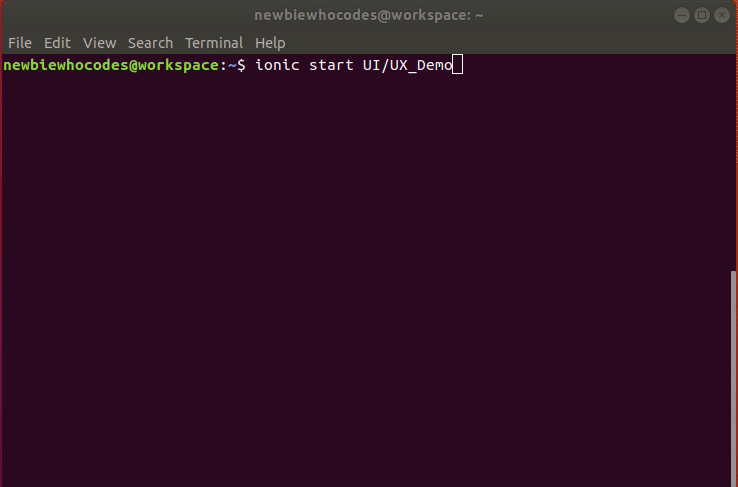
Task: Close the terminal window
Action: [721, 15]
